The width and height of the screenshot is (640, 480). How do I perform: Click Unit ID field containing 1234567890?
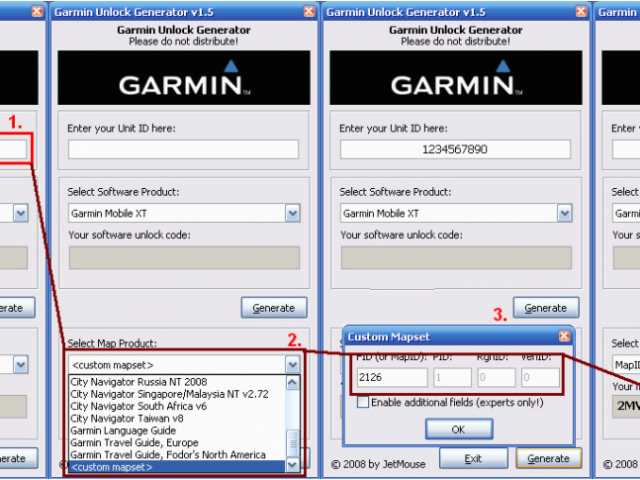[x=455, y=149]
